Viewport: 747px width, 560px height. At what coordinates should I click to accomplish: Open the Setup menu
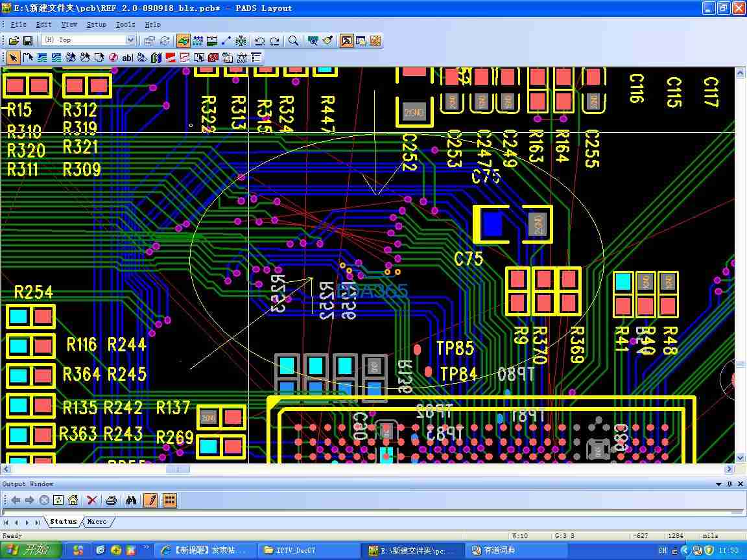click(x=96, y=24)
